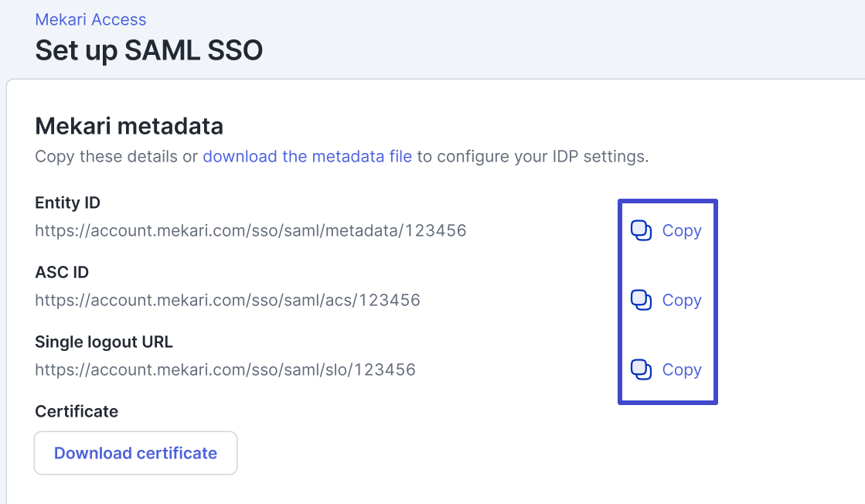Screen dimensions: 865x504
Task: Click the copy icon for Single logout URL
Action: pyautogui.click(x=642, y=369)
